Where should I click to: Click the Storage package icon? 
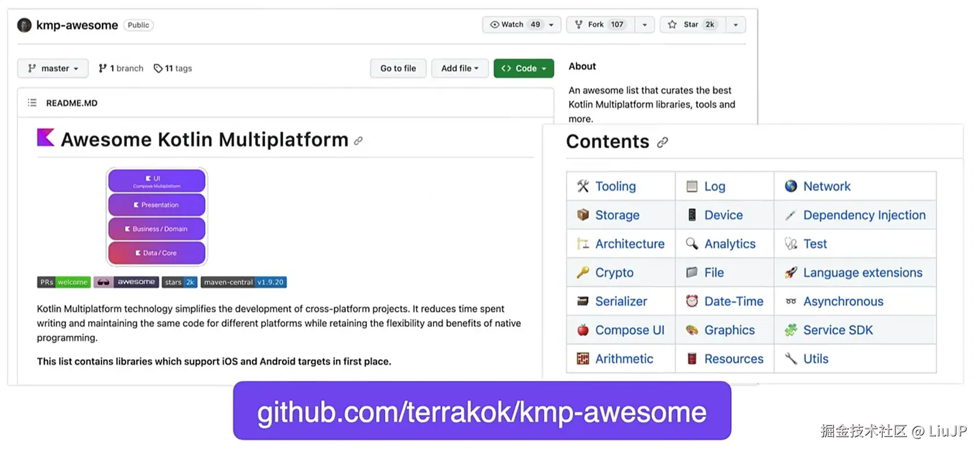(x=583, y=215)
